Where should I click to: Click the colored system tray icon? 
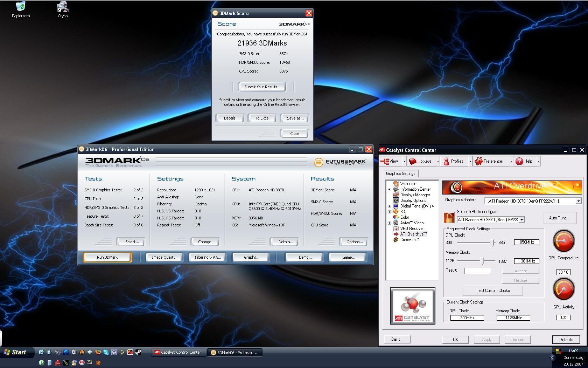point(558,351)
